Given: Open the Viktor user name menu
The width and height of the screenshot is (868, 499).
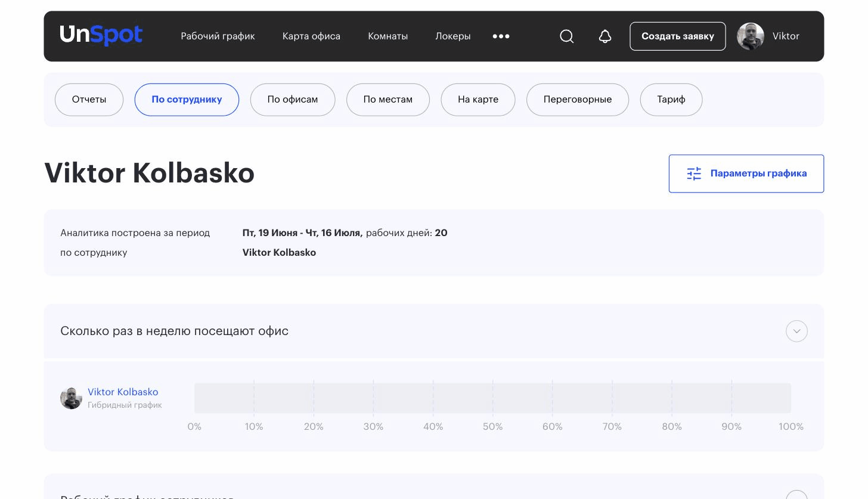Looking at the screenshot, I should (786, 36).
